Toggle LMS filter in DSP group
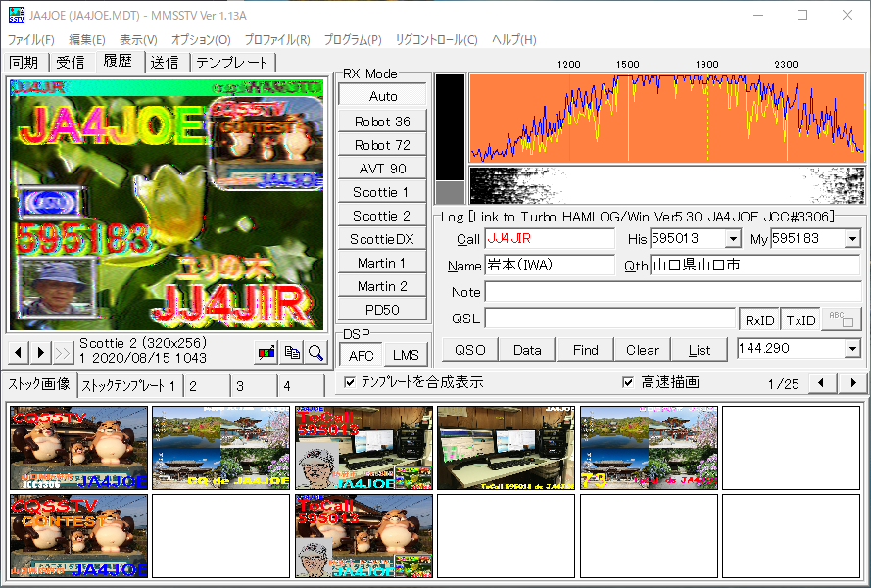 click(406, 355)
